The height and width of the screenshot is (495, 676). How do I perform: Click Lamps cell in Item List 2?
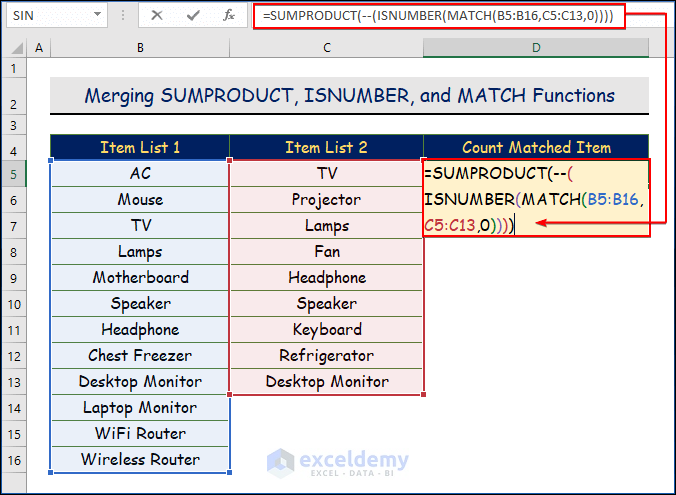click(x=326, y=226)
